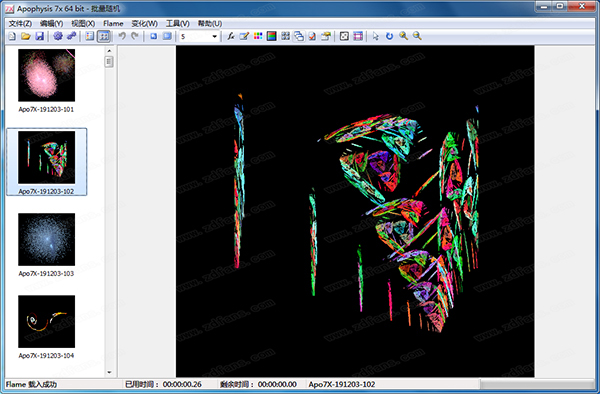Select the rotate tool
The height and width of the screenshot is (394, 600).
coord(390,36)
